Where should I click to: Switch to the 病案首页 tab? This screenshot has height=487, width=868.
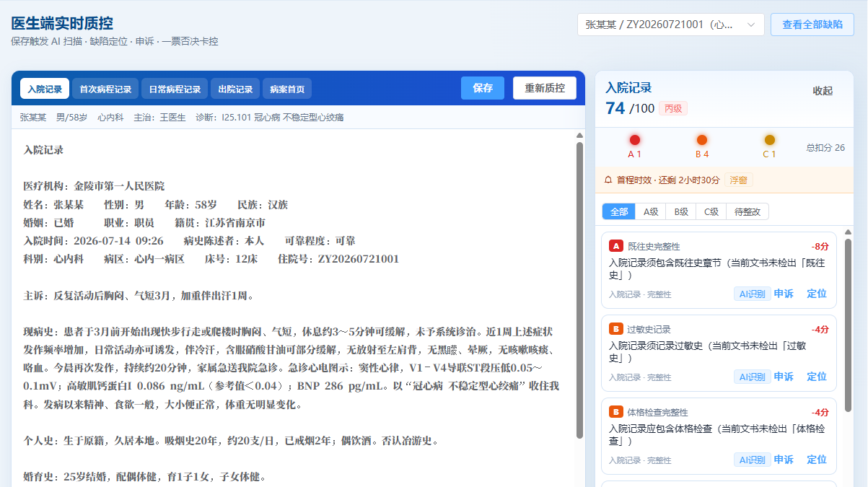287,89
